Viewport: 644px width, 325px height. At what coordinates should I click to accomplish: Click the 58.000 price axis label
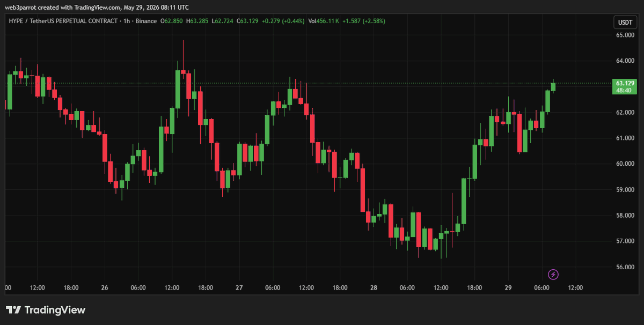[625, 215]
